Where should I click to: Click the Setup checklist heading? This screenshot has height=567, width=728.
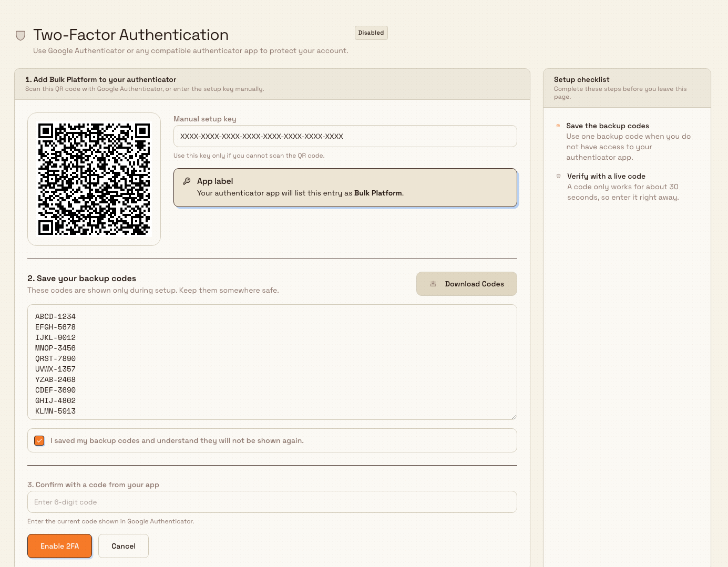[x=582, y=79]
